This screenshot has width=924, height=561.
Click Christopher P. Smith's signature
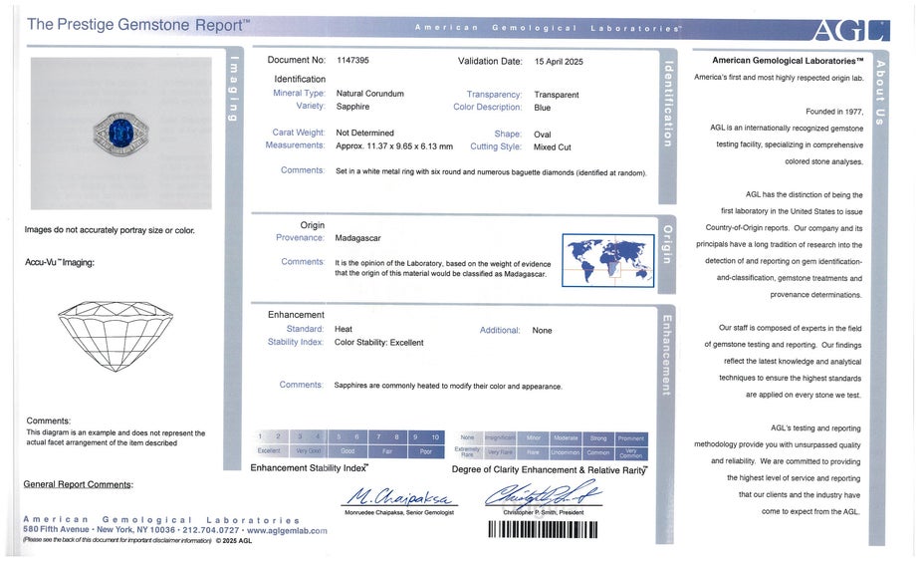coord(542,492)
